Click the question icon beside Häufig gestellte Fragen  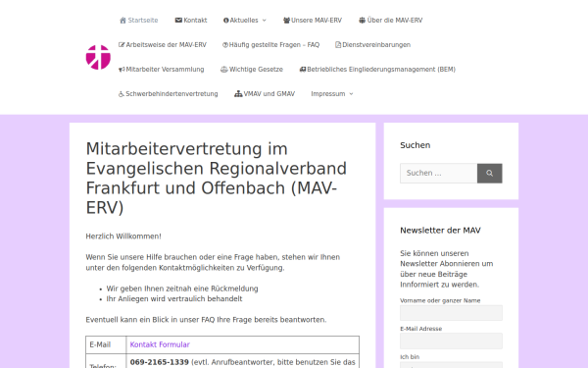click(x=225, y=45)
